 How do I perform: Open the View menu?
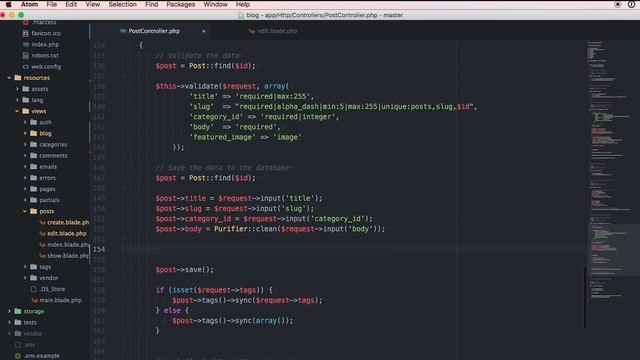tap(93, 4)
